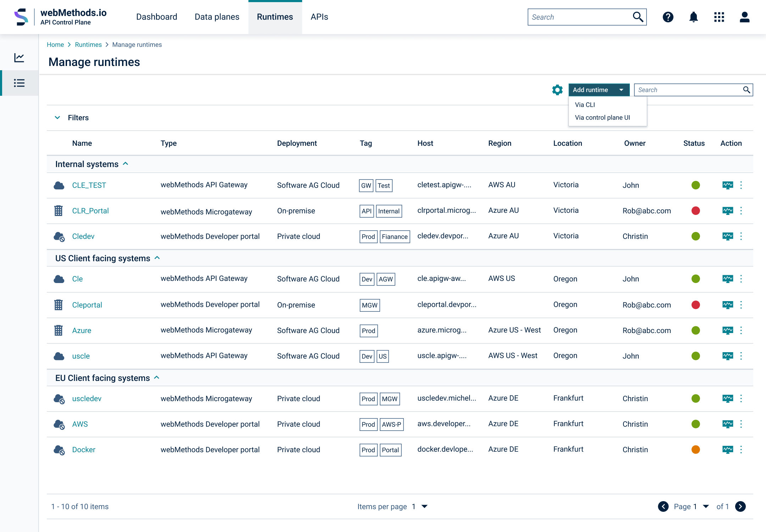766x532 pixels.
Task: Open the help question mark icon
Action: 668,17
